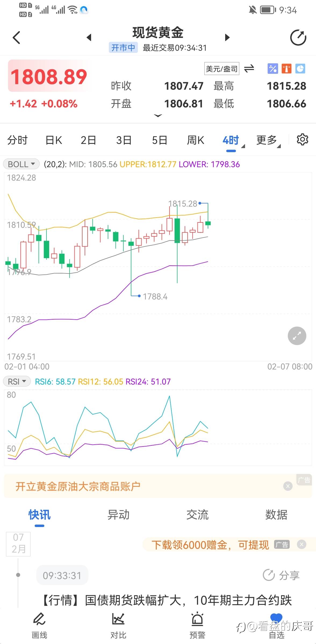Tap the percent calculator icon
The width and height of the screenshot is (316, 644).
pyautogui.click(x=272, y=69)
